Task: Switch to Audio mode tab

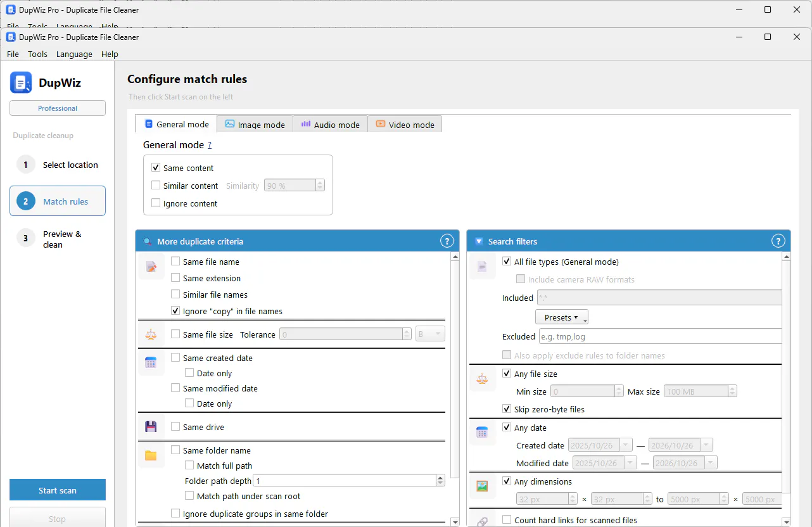Action: point(331,125)
